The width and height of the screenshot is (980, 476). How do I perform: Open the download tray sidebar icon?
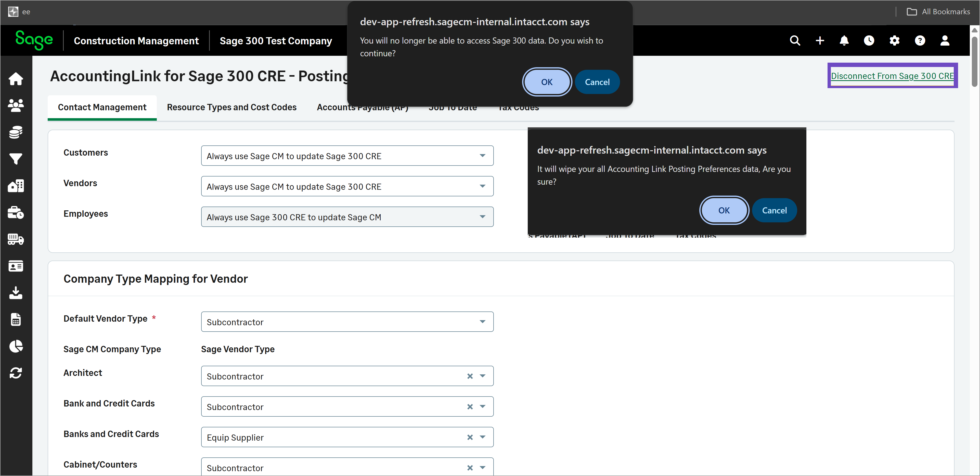click(16, 293)
